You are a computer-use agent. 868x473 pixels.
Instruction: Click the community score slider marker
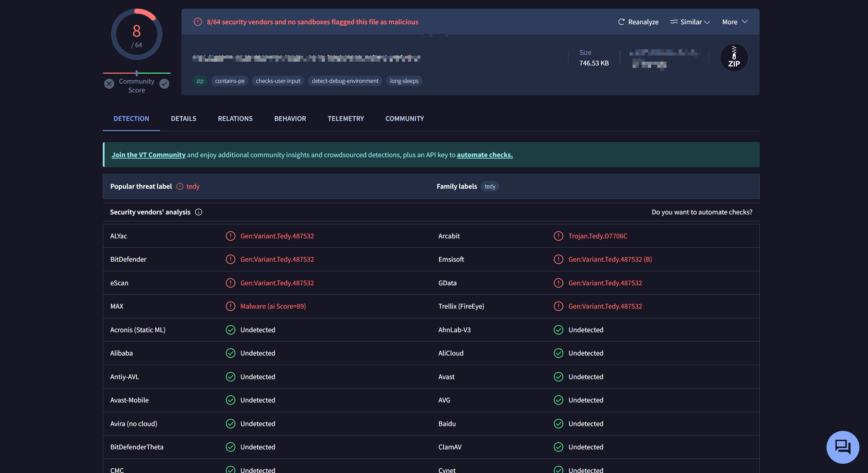click(137, 73)
